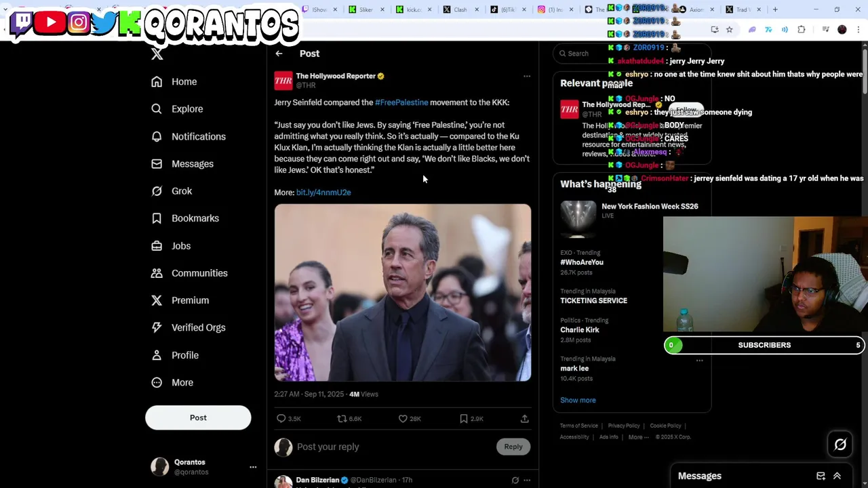Open Messages in the left sidebar
Image resolution: width=868 pixels, height=488 pixels.
pos(182,163)
